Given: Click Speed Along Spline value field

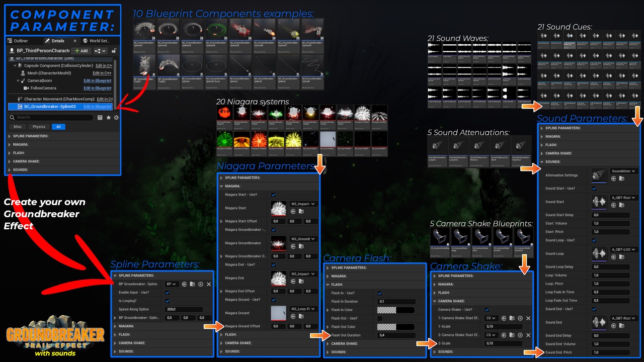Looking at the screenshot, I should pyautogui.click(x=184, y=309).
